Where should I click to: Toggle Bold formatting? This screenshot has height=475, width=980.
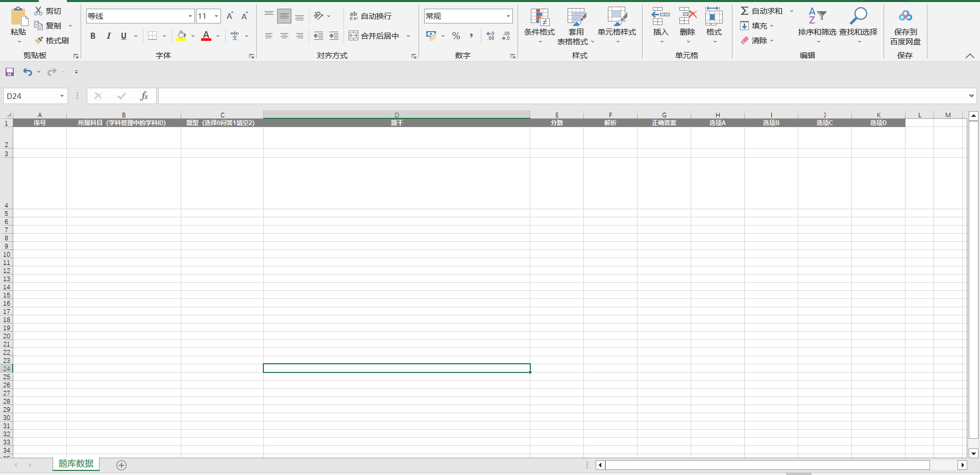click(x=93, y=36)
